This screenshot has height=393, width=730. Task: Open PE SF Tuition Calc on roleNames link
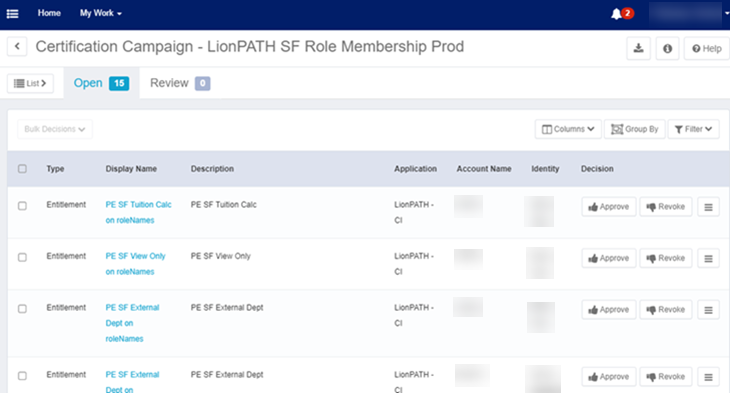[x=138, y=212]
